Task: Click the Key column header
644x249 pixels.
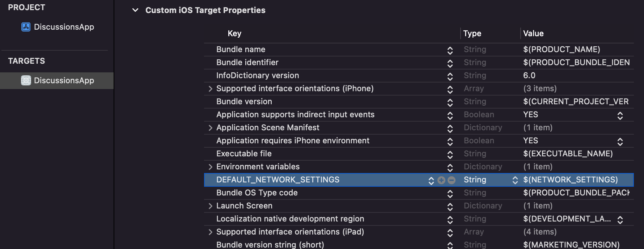Action: pos(234,34)
